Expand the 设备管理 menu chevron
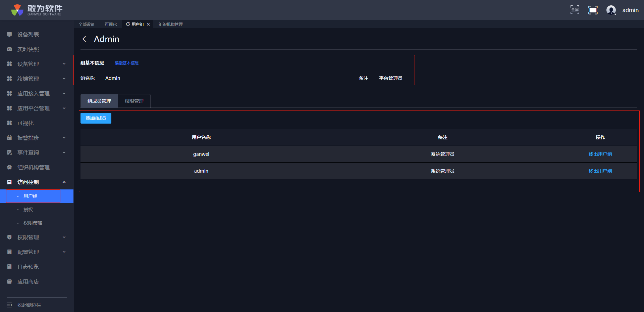 [x=64, y=64]
